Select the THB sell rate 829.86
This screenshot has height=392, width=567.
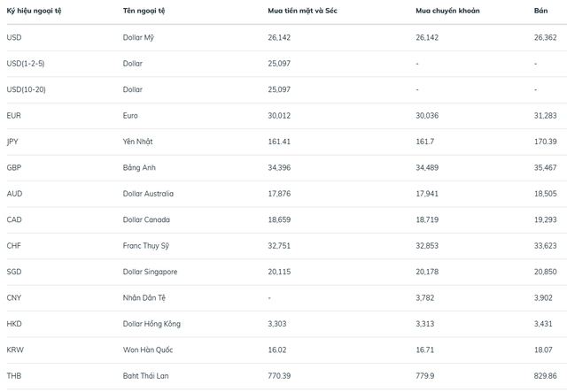[547, 375]
